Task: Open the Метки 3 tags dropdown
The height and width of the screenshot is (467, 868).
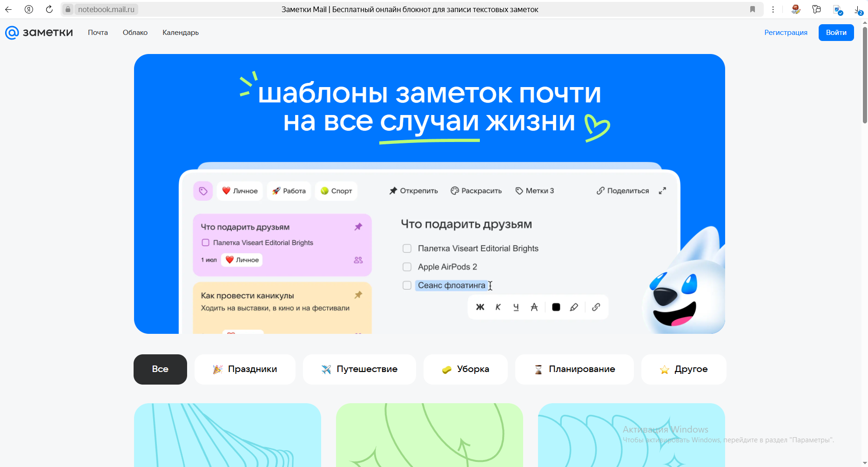Action: tap(534, 191)
